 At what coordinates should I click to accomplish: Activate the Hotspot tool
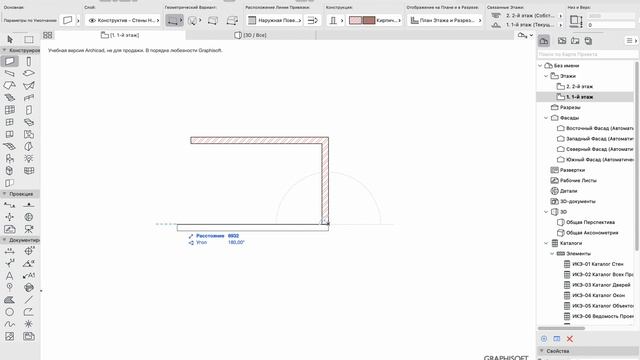(29, 324)
